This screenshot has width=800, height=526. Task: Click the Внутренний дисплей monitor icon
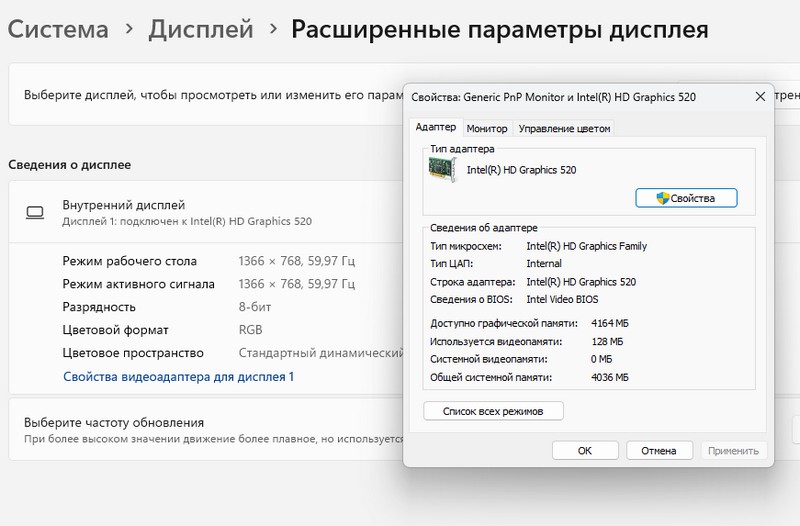pyautogui.click(x=35, y=212)
